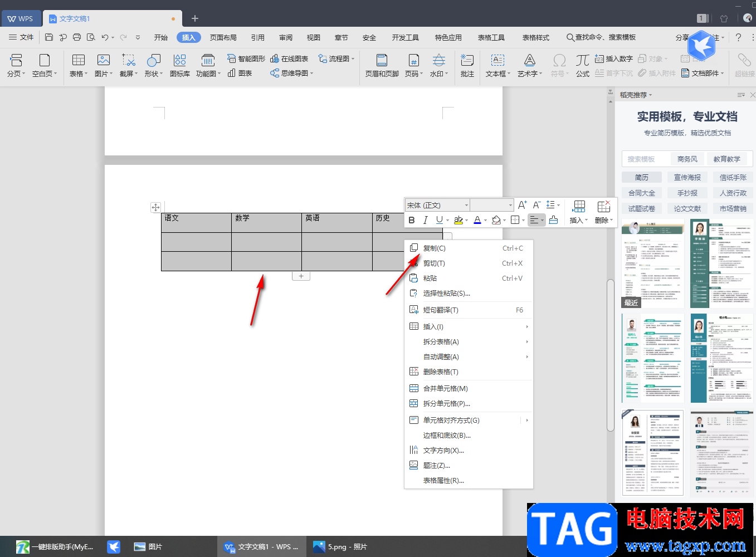Click the 公式 equation icon
The height and width of the screenshot is (557, 756).
[583, 65]
